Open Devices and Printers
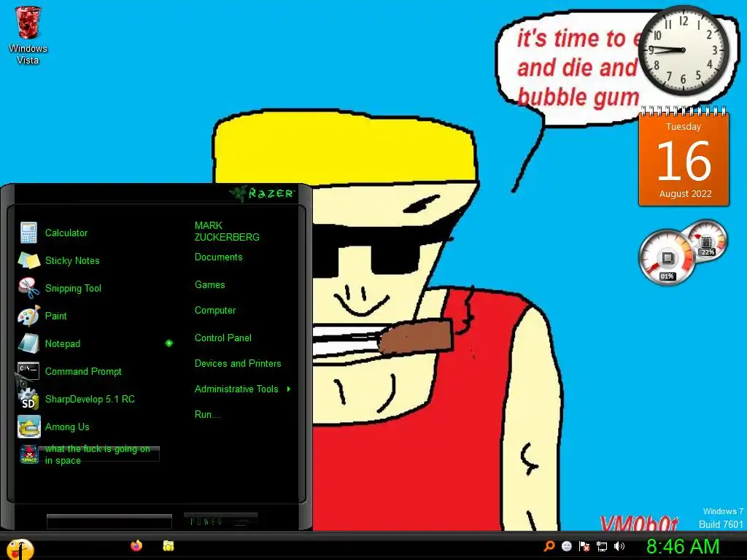The width and height of the screenshot is (747, 560). click(238, 363)
